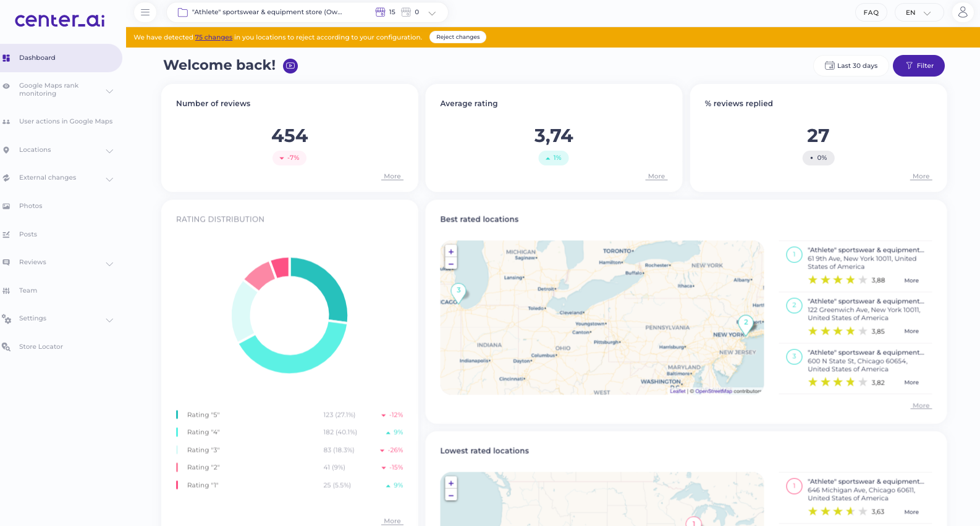This screenshot has height=526, width=980.
Task: Click the External changes icon
Action: pyautogui.click(x=6, y=178)
